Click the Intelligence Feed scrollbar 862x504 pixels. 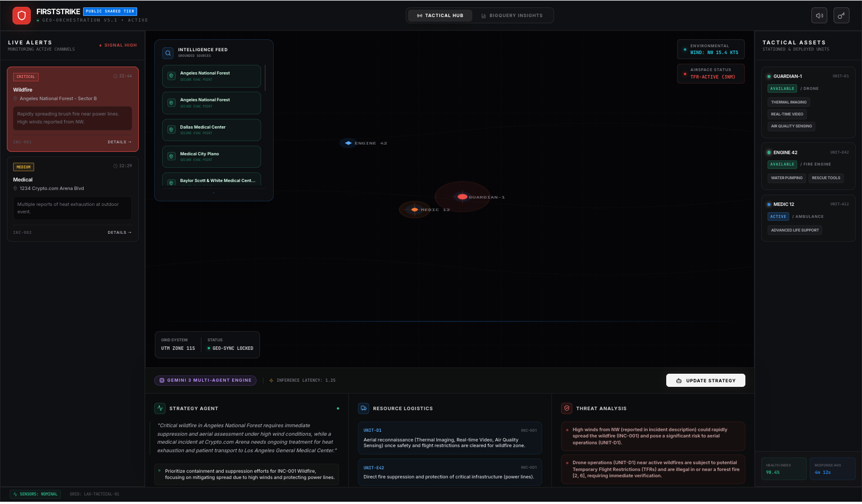coord(265,77)
